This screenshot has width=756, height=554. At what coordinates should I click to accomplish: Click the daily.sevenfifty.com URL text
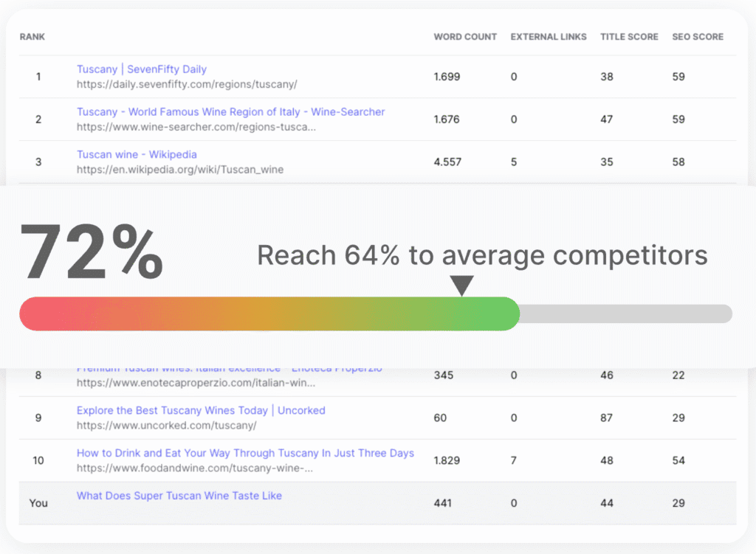click(187, 84)
